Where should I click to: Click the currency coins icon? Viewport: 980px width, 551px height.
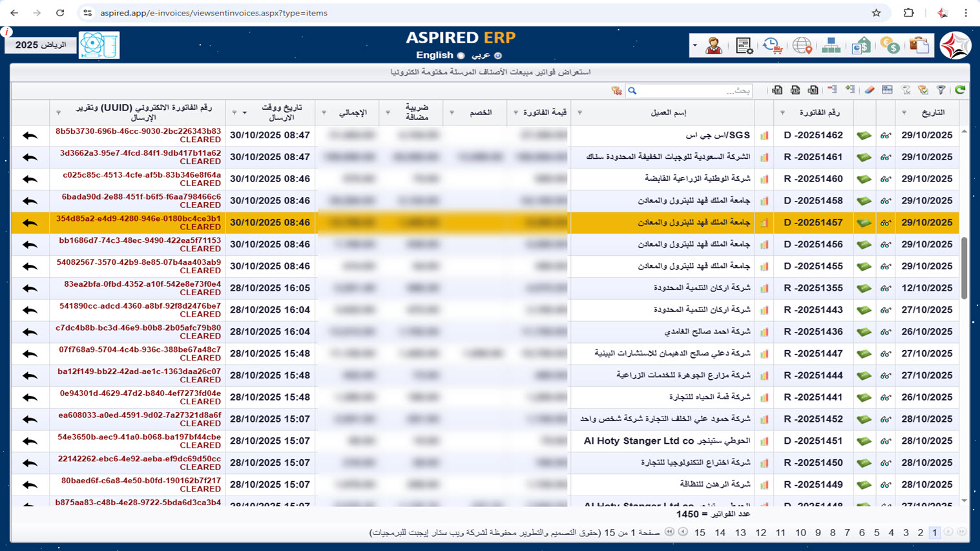(x=890, y=46)
